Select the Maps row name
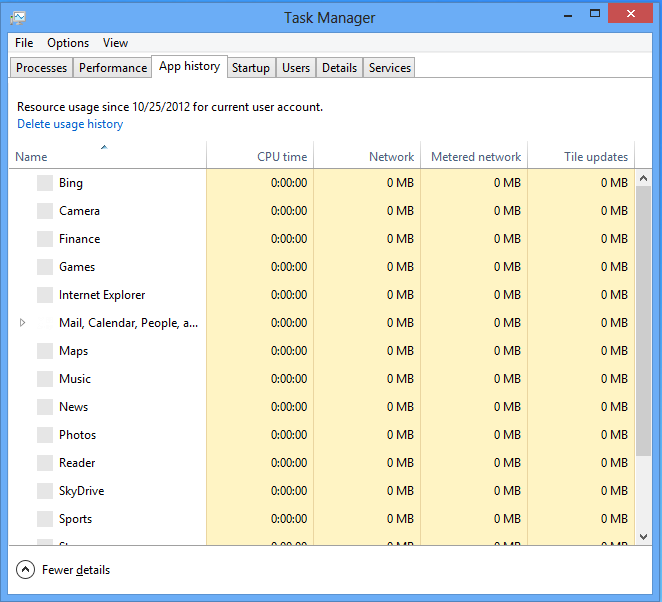The image size is (662, 602). (x=73, y=351)
